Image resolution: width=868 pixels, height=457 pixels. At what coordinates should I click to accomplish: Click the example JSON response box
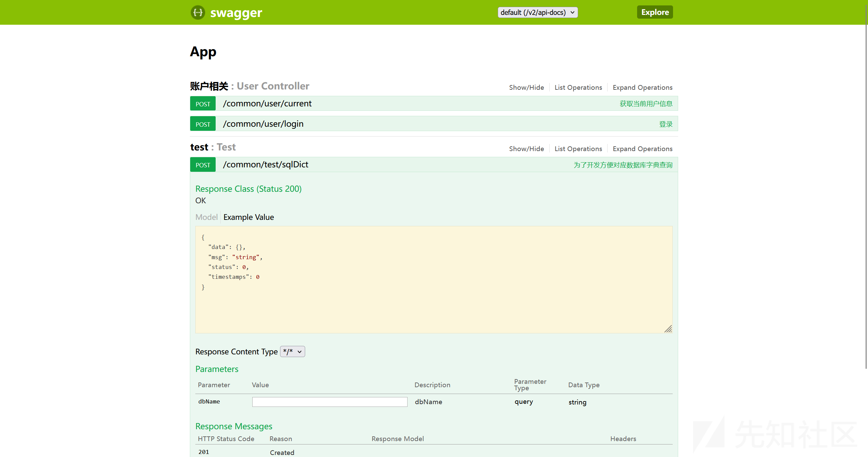coord(434,279)
